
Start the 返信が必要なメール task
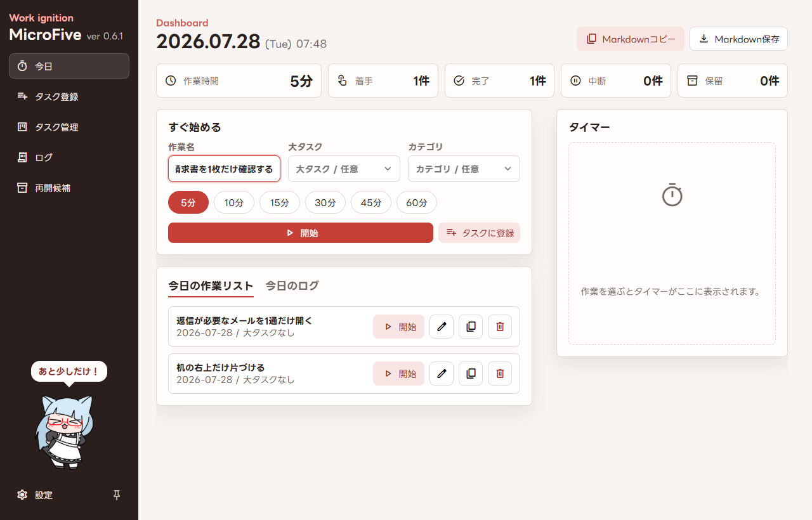click(x=398, y=327)
